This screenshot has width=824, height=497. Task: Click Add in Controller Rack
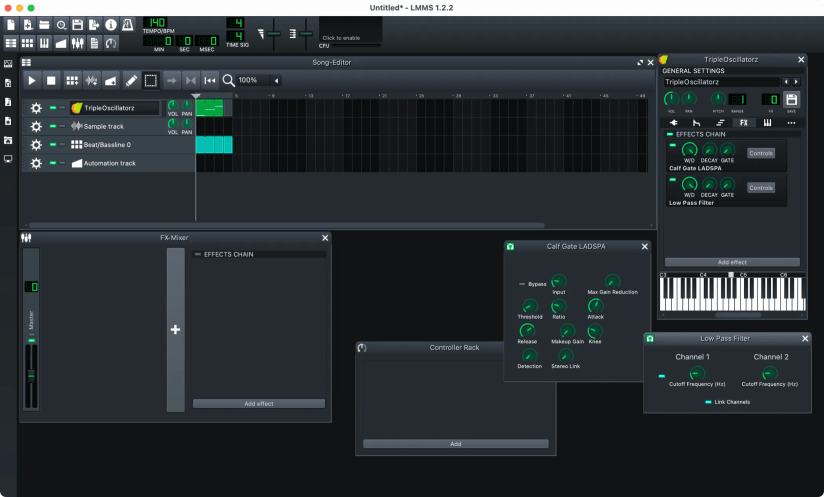tap(456, 444)
